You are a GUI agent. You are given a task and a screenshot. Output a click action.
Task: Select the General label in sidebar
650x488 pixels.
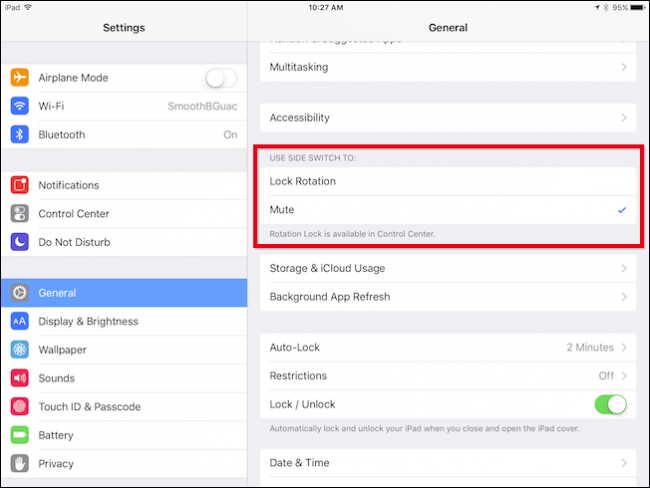[57, 293]
